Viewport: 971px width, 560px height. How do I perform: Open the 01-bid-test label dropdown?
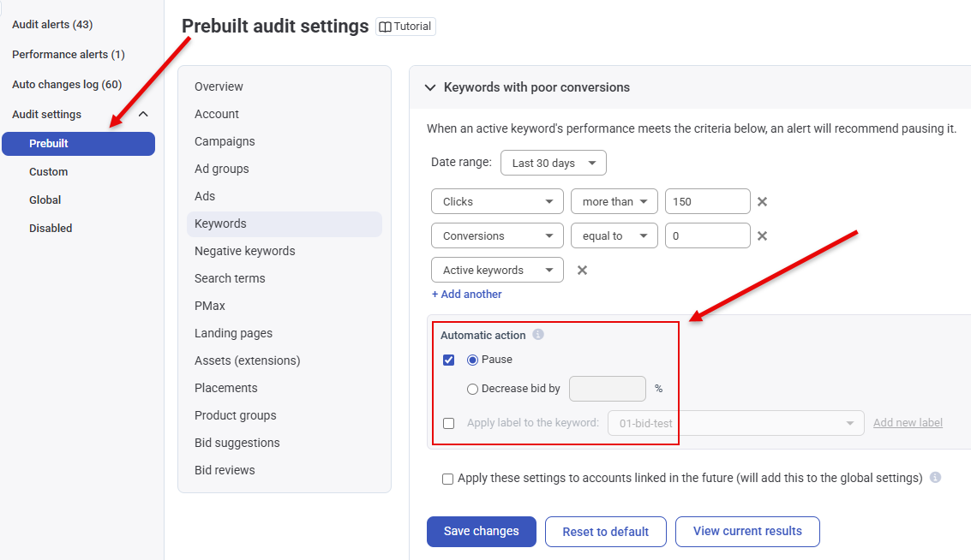(735, 423)
